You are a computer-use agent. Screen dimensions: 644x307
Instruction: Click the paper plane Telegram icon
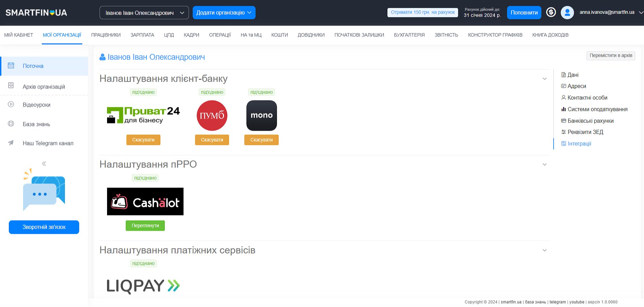tap(11, 143)
